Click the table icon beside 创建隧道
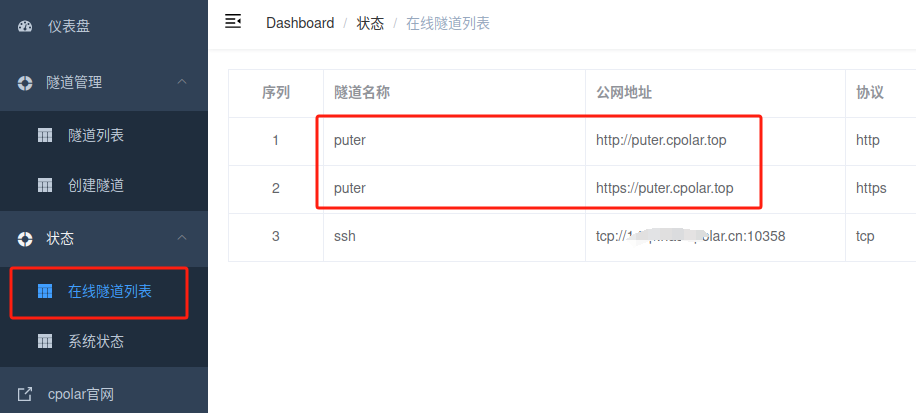Viewport: 916px width, 413px height. point(45,186)
